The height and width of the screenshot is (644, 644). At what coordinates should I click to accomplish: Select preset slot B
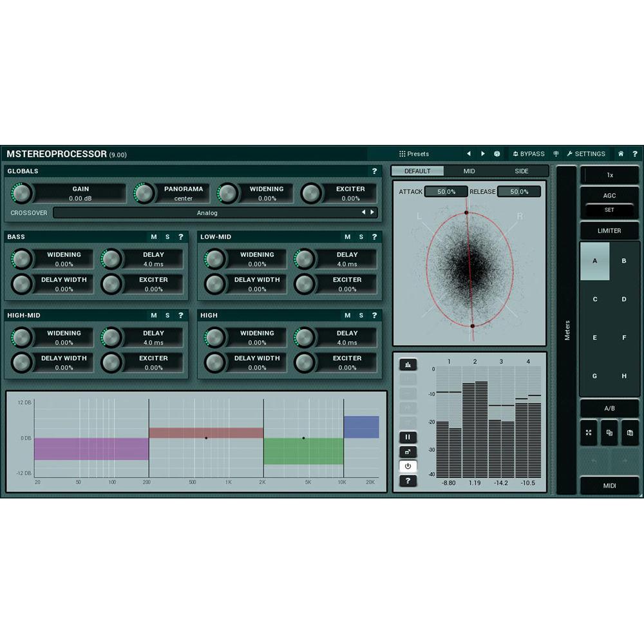(x=623, y=260)
